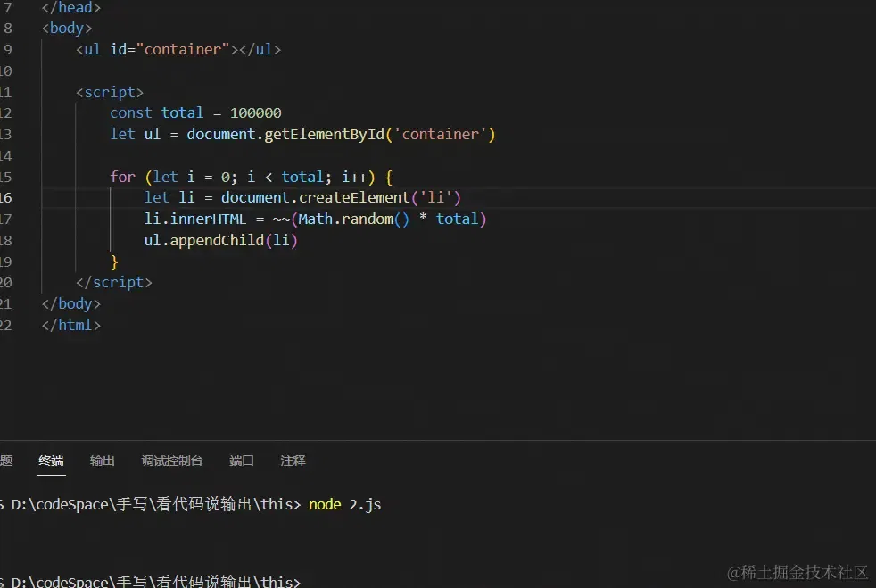876x588 pixels.
Task: Click 'ul.appendChild(li)' statement
Action: [220, 240]
